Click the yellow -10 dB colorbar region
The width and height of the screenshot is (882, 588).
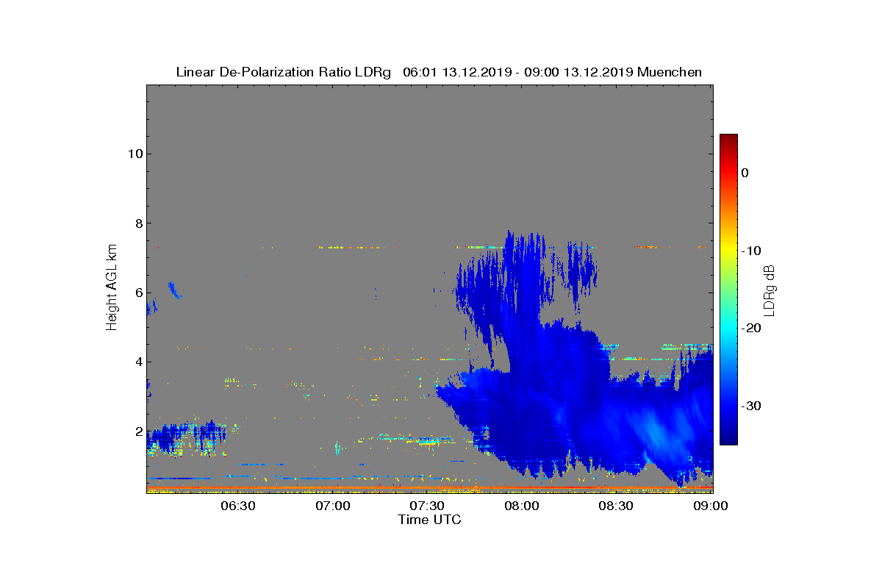click(728, 251)
